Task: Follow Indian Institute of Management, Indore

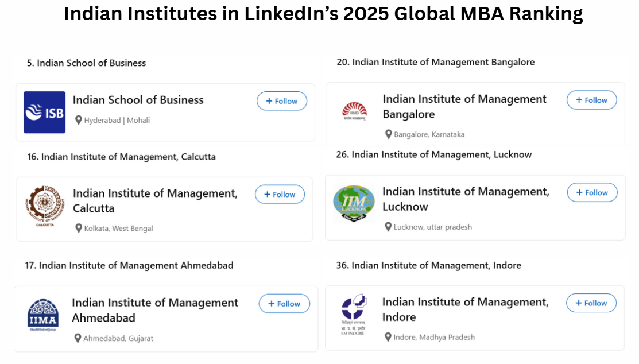Action: pos(591,303)
